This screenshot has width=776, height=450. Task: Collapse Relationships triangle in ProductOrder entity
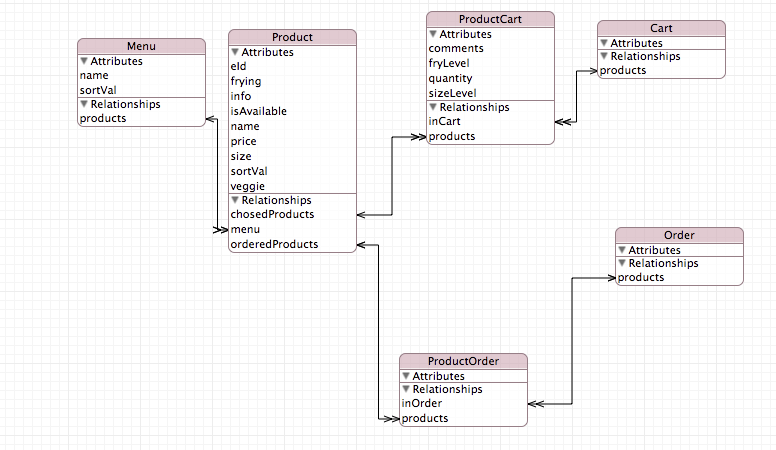(406, 389)
